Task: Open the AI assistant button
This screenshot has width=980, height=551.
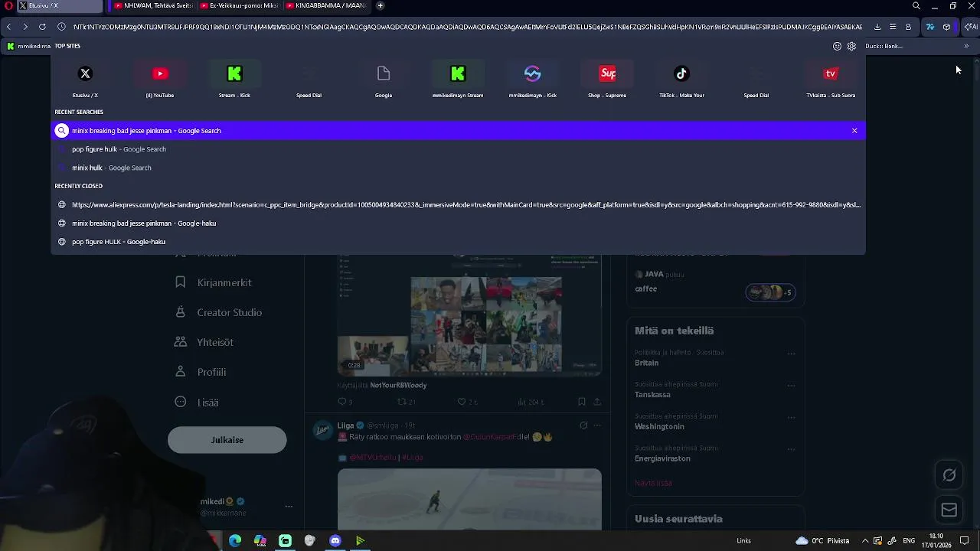Action: click(970, 27)
